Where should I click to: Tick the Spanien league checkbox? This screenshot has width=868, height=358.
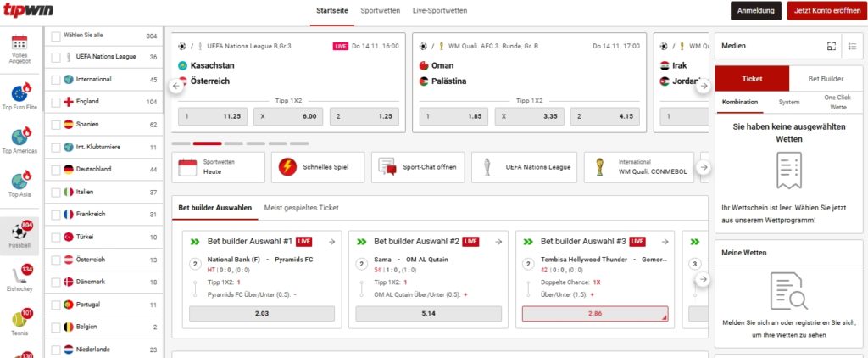(55, 125)
